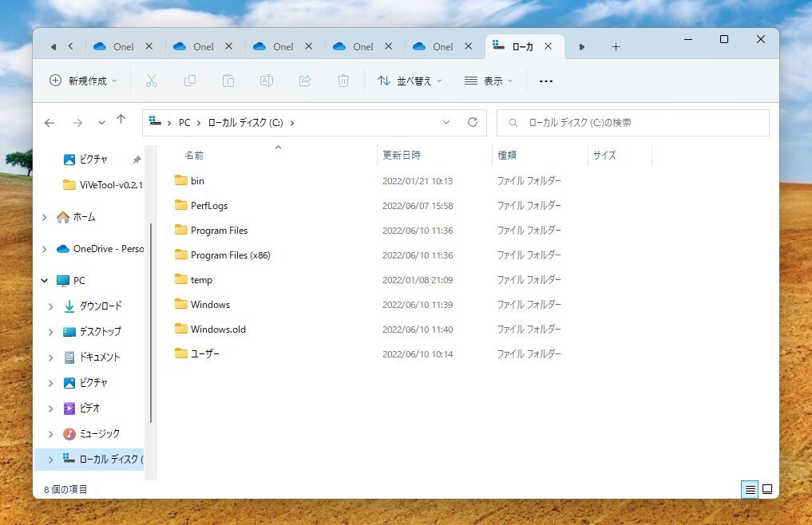Go back with the left arrow
The width and height of the screenshot is (812, 525).
click(50, 123)
